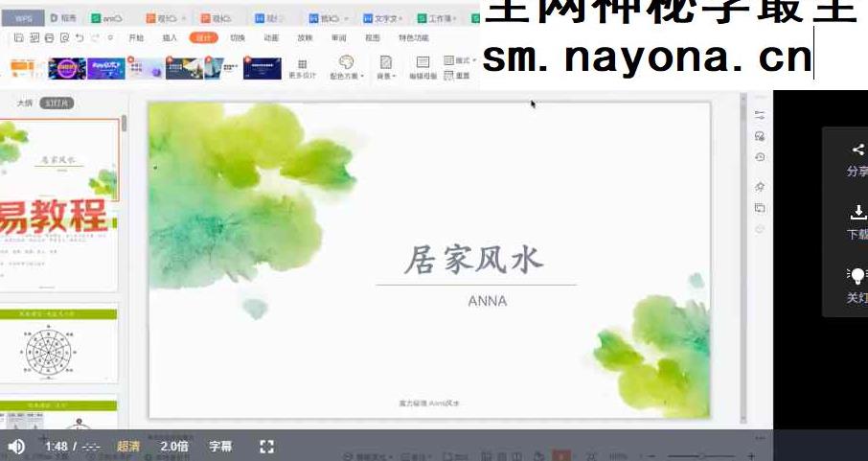Screen dimensions: 868x461
Task: Open the 超清 quality selector
Action: click(x=128, y=447)
